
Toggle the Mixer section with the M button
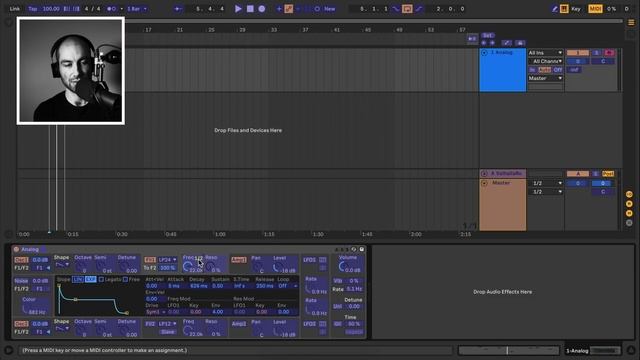629,213
